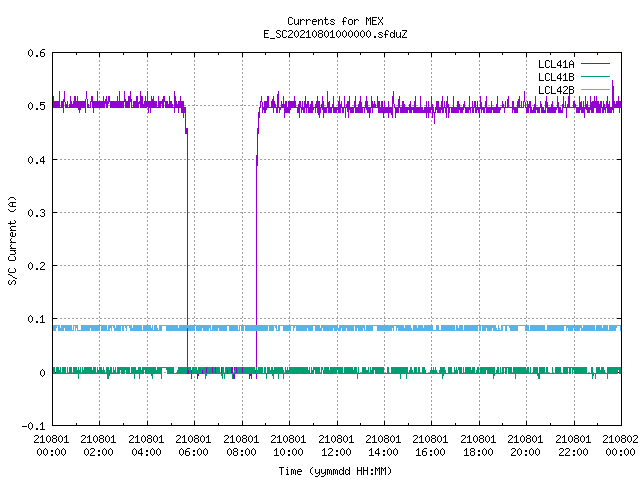Click the 02:00 x-axis time label

pos(98,452)
